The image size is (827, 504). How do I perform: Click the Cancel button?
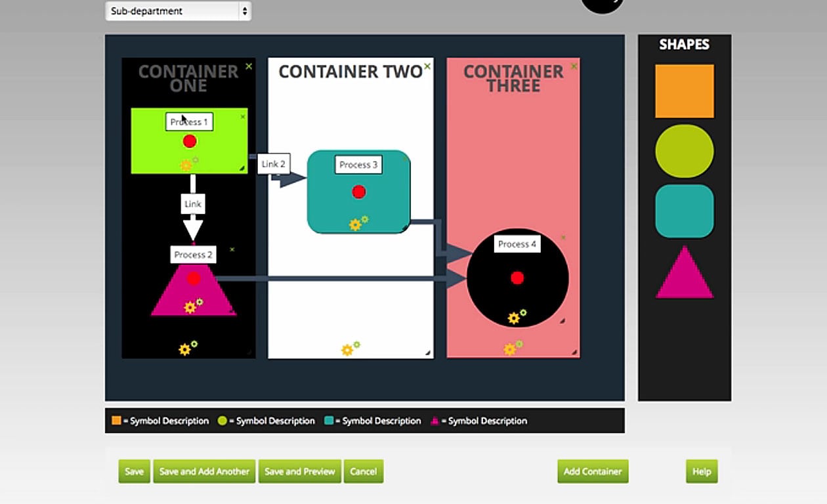[x=364, y=471]
